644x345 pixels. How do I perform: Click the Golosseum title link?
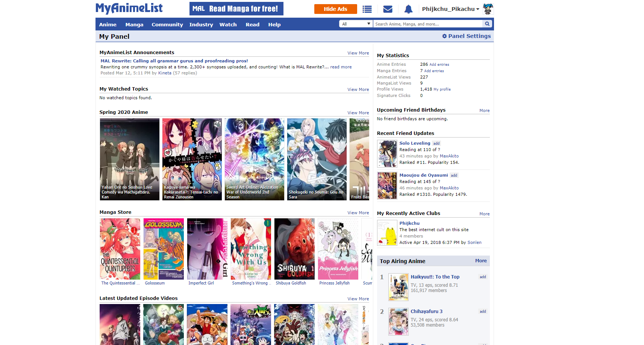tap(155, 283)
